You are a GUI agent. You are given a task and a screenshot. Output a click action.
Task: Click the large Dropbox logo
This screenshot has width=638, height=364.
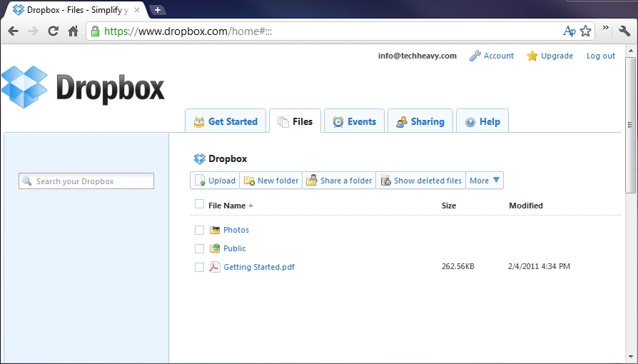pyautogui.click(x=83, y=87)
